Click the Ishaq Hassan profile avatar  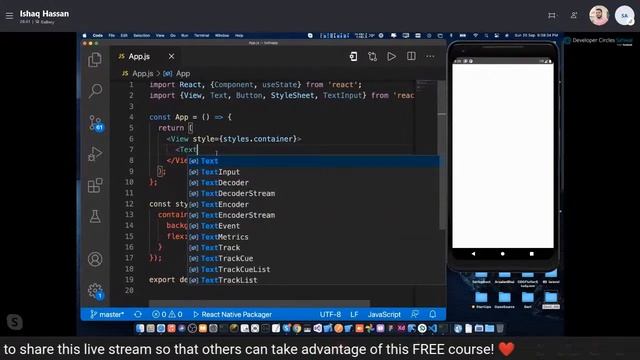599,16
